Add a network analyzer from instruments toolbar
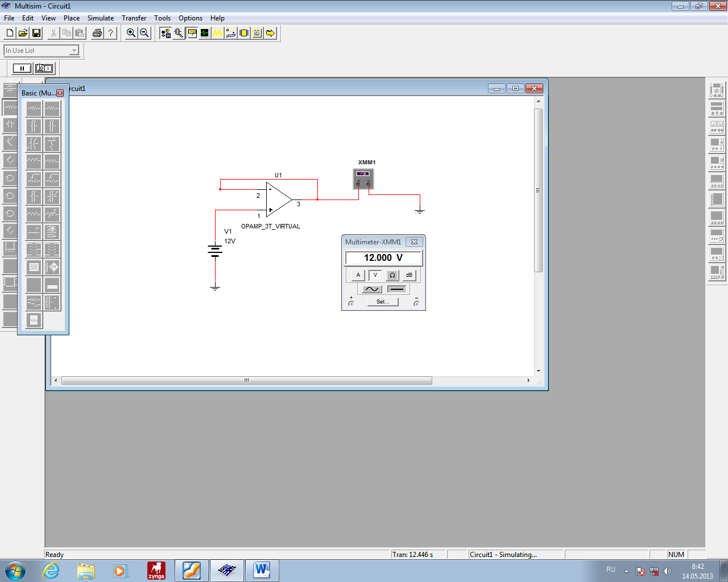Viewport: 728px width, 582px height. [717, 272]
